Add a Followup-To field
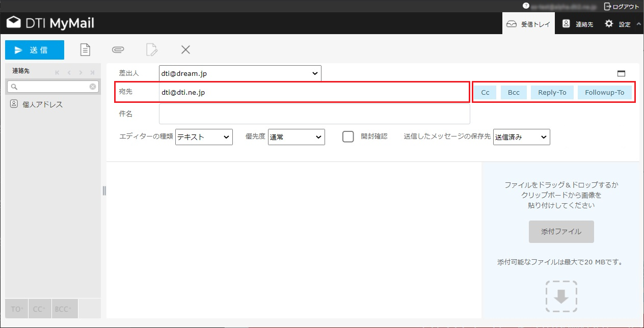The height and width of the screenshot is (328, 644). 605,92
